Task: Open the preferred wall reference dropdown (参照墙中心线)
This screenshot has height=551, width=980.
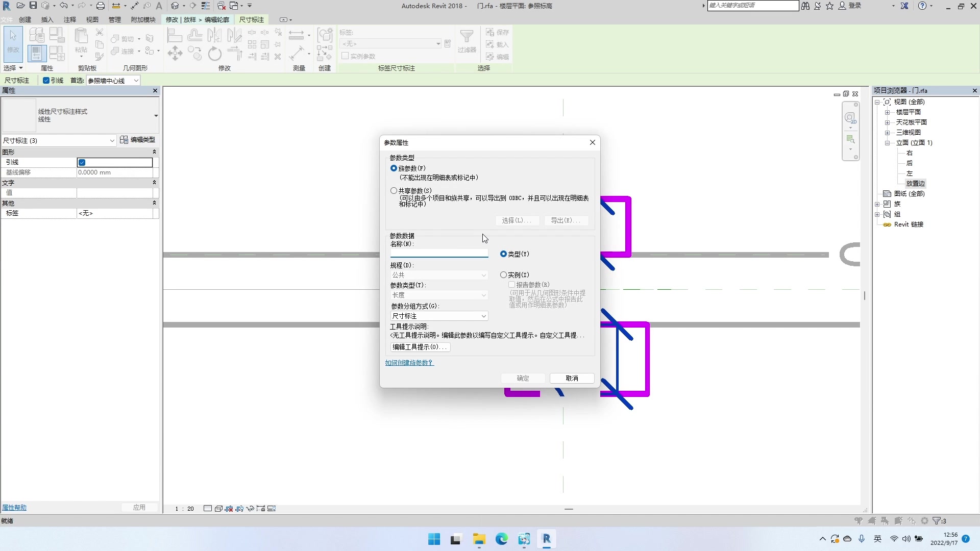Action: pyautogui.click(x=113, y=81)
